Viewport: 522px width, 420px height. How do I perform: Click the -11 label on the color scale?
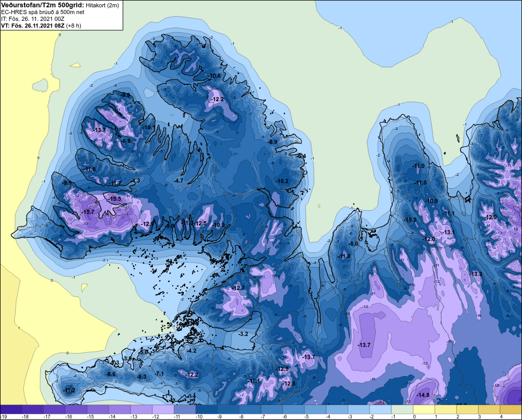click(177, 417)
